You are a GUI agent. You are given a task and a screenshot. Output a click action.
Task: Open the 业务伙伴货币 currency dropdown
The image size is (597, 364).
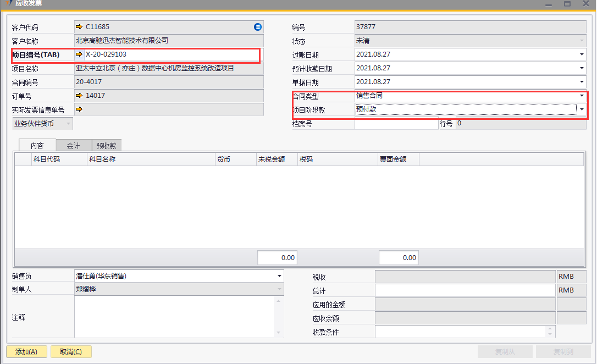click(68, 124)
